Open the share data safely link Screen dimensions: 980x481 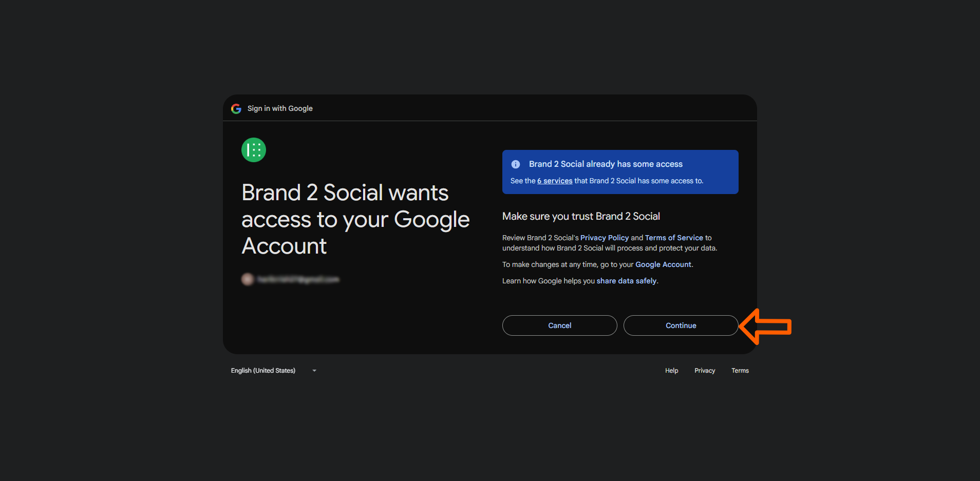(x=626, y=281)
